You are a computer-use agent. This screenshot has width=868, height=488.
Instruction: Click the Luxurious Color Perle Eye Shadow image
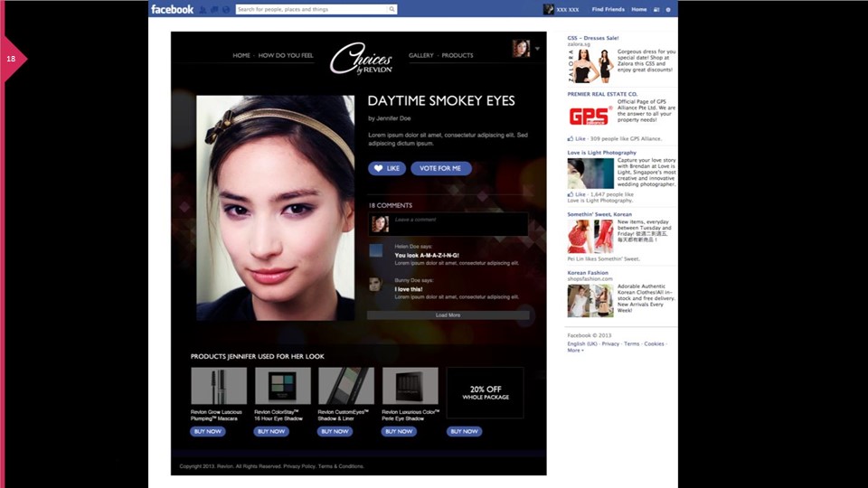click(410, 386)
